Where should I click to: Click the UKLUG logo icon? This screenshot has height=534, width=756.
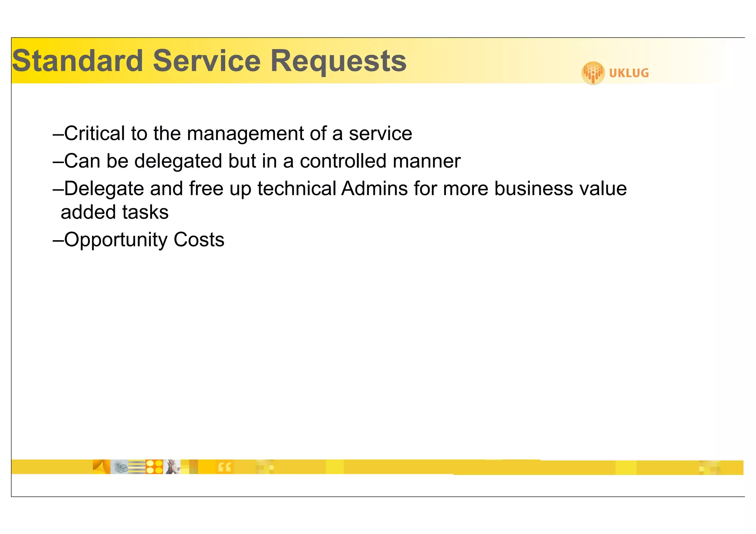point(593,73)
